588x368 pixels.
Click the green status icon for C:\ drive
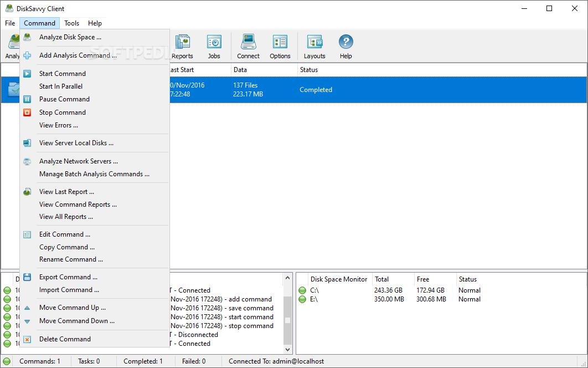pyautogui.click(x=302, y=290)
